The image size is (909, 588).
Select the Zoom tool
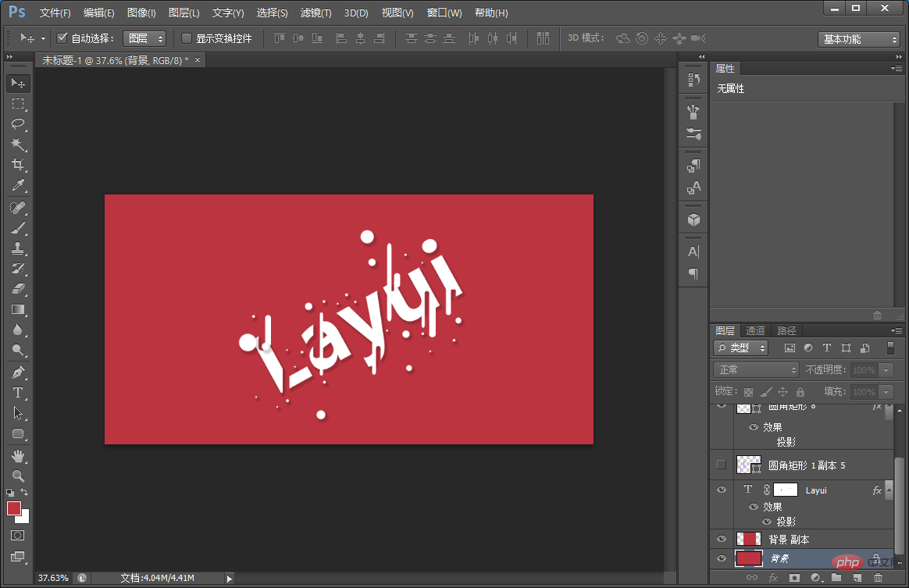(x=18, y=476)
